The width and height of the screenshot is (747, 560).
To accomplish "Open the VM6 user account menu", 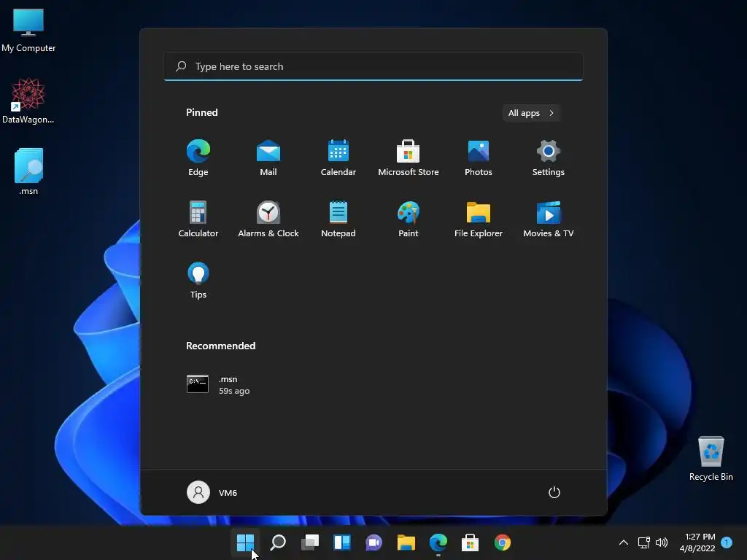I will point(212,492).
